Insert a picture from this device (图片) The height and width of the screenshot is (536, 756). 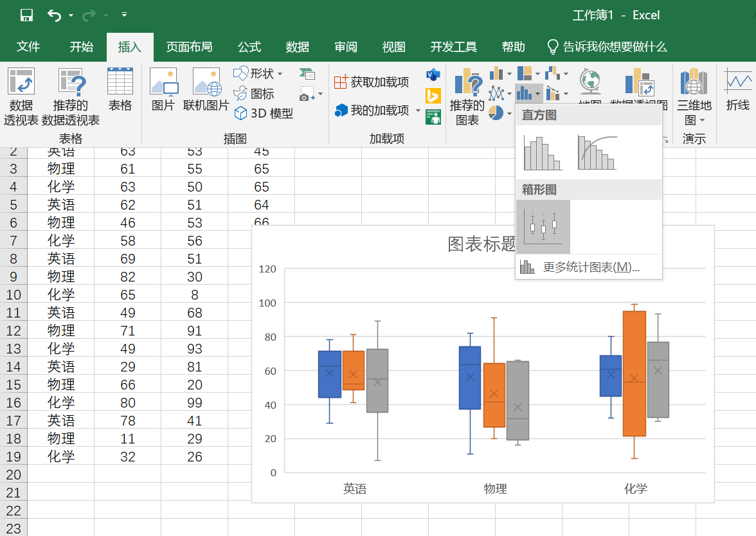(163, 90)
